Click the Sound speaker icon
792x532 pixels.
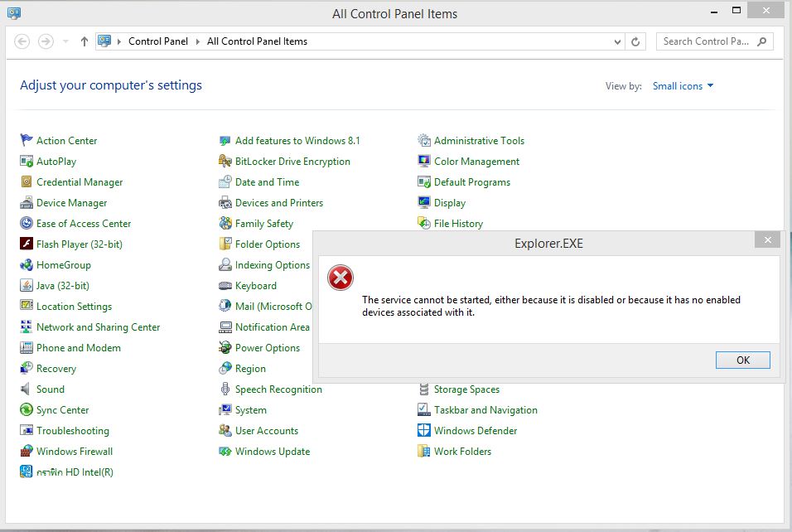point(25,389)
